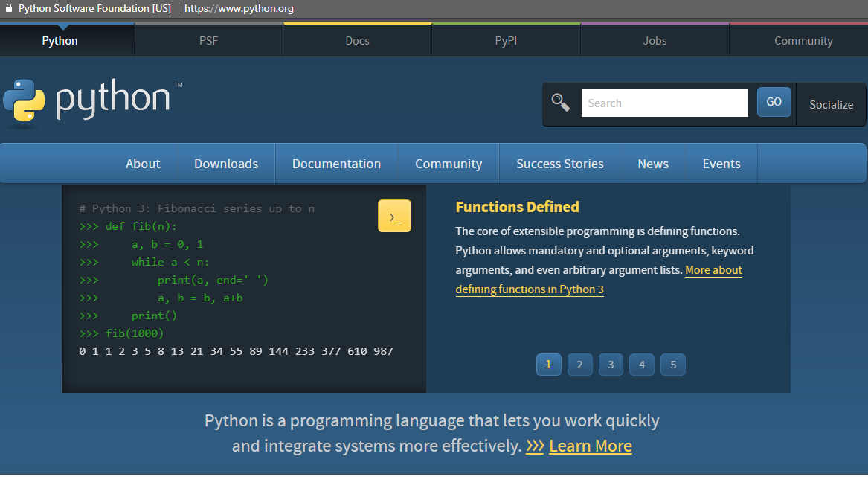Launch the interactive shell yellow button
Image resolution: width=868 pixels, height=477 pixels.
pos(394,216)
